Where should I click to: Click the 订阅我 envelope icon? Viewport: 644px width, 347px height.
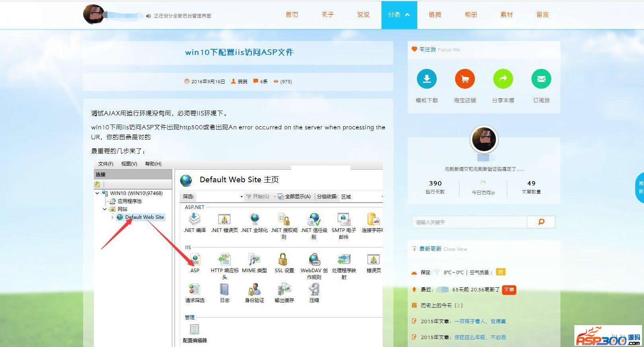click(541, 79)
